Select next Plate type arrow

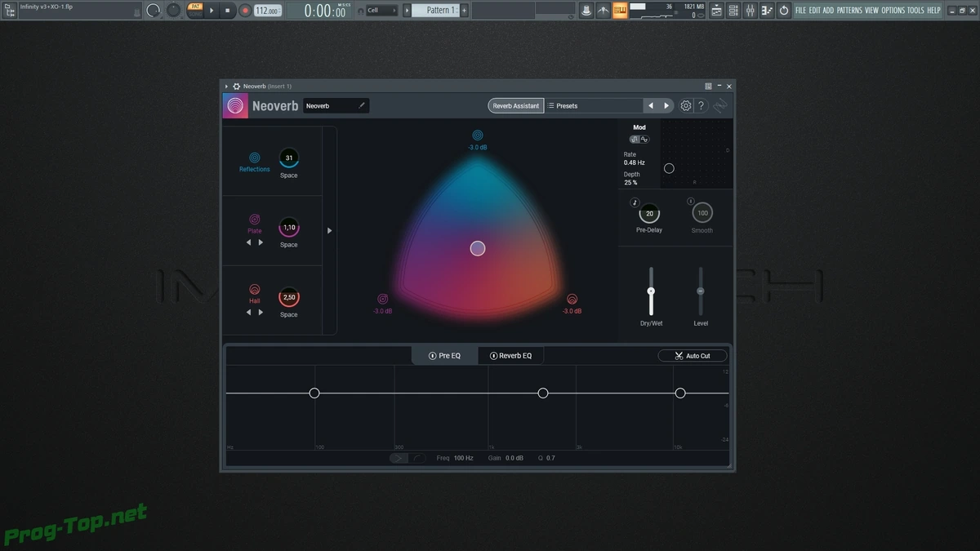click(261, 242)
